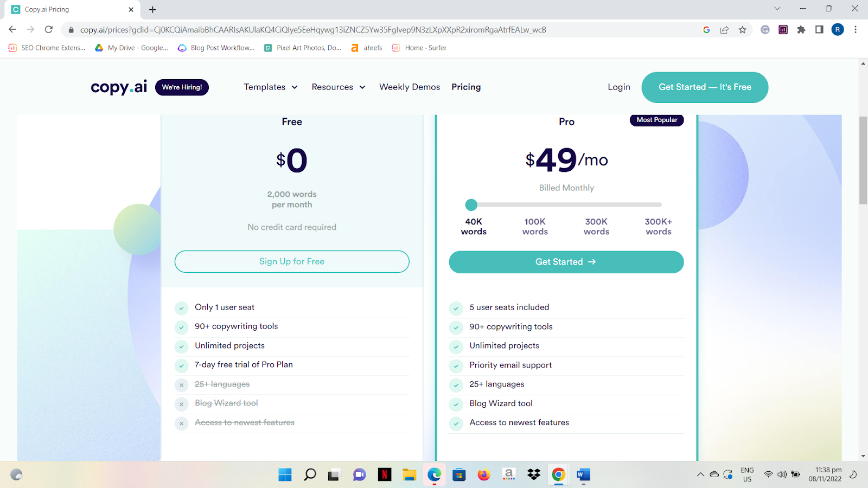Open the Wi-Fi network icon in tray
The width and height of the screenshot is (868, 488).
(768, 474)
